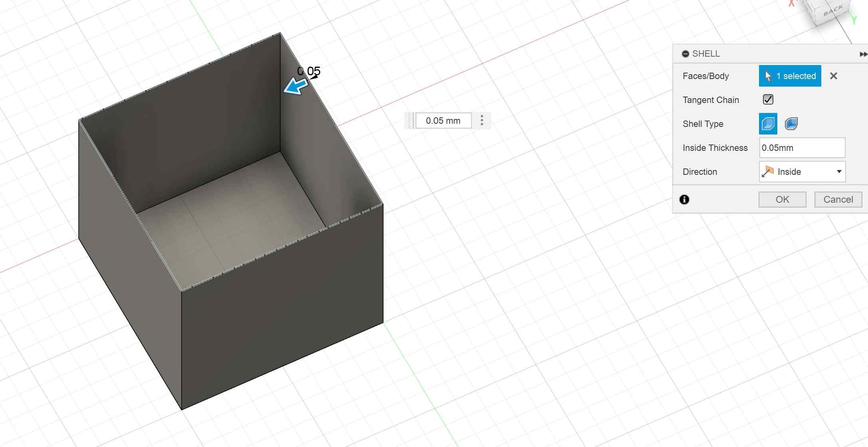Viewport: 868px width, 447px height.
Task: Clear the Faces/Body selection with X
Action: tap(833, 76)
